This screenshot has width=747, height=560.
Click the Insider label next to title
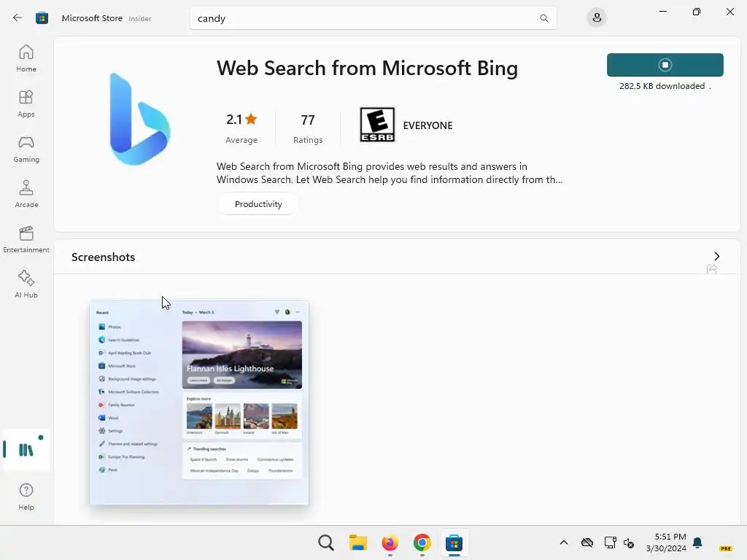[x=140, y=18]
